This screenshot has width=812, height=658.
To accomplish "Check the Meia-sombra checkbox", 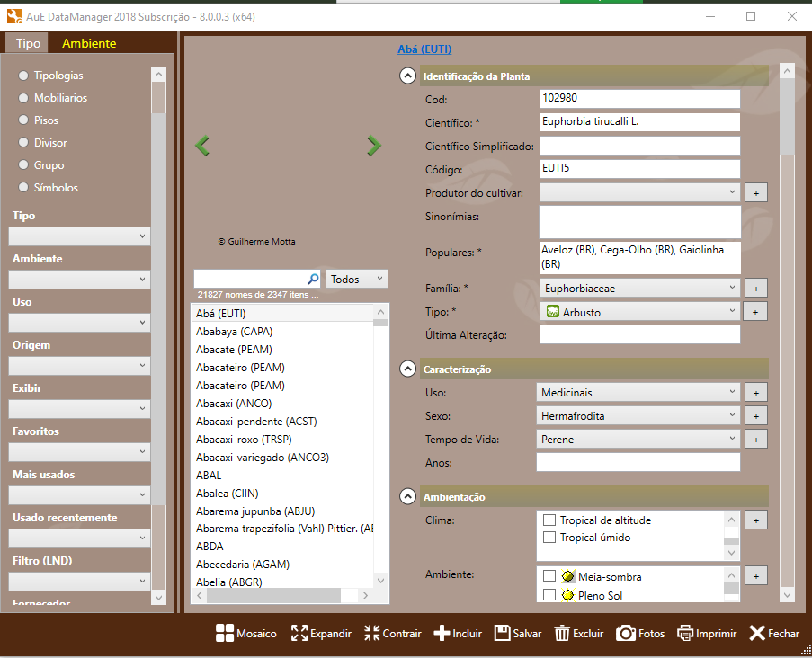I will (549, 576).
